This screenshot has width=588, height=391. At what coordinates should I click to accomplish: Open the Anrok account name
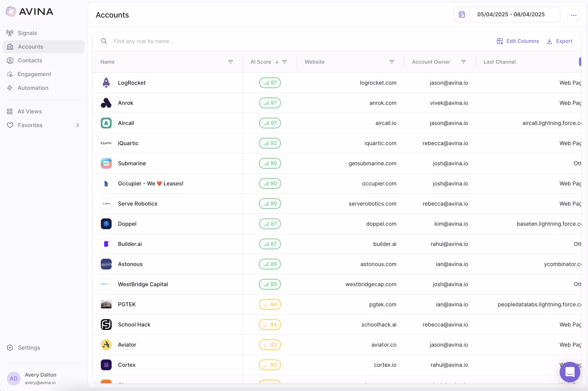[x=126, y=103]
